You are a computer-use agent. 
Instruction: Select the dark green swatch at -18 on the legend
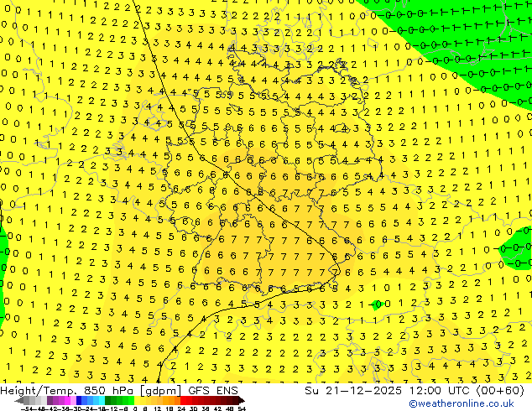coord(108,401)
